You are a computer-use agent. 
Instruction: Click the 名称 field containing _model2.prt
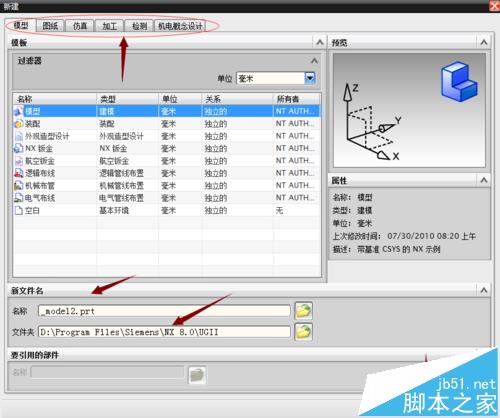click(164, 311)
